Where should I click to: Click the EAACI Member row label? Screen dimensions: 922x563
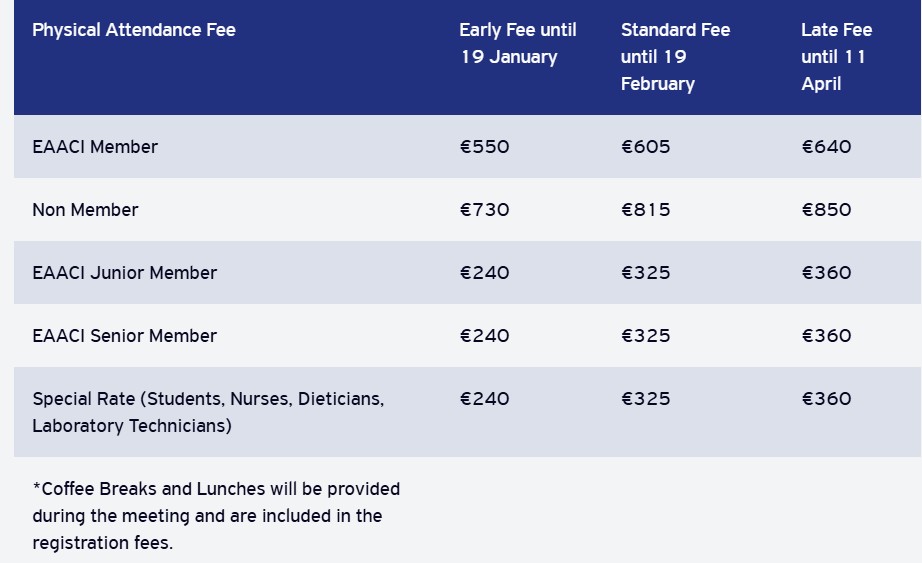pos(95,147)
